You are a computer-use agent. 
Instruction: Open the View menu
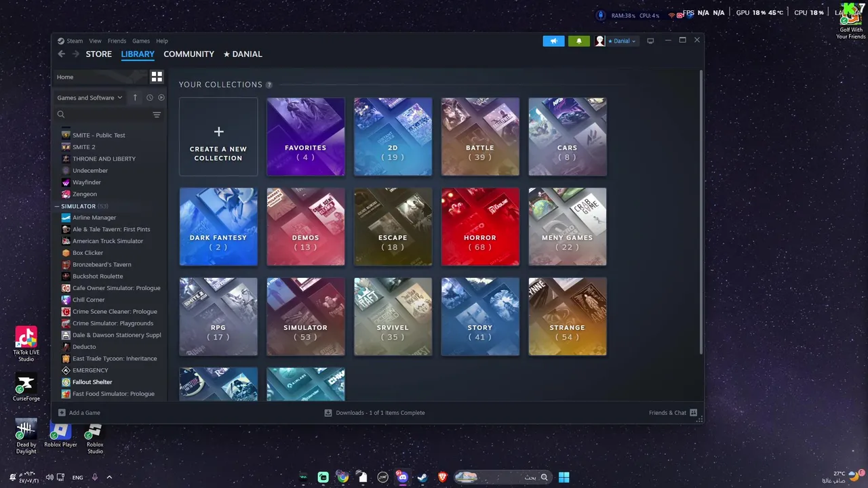pos(95,41)
